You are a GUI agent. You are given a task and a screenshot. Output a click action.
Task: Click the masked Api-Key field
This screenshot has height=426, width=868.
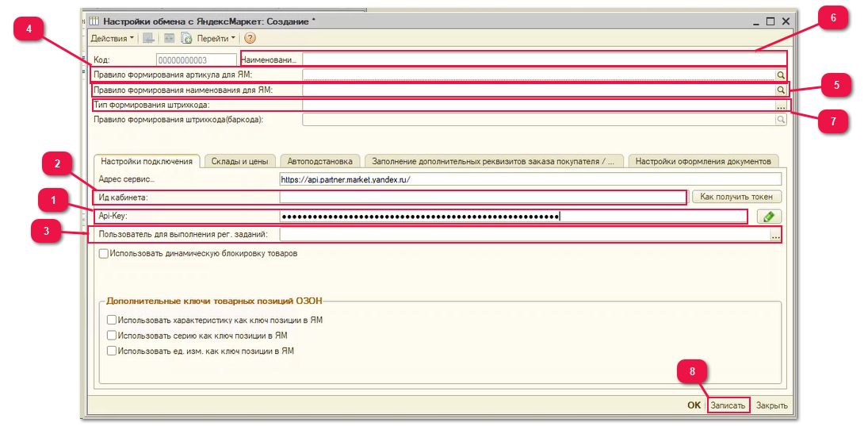pyautogui.click(x=513, y=217)
